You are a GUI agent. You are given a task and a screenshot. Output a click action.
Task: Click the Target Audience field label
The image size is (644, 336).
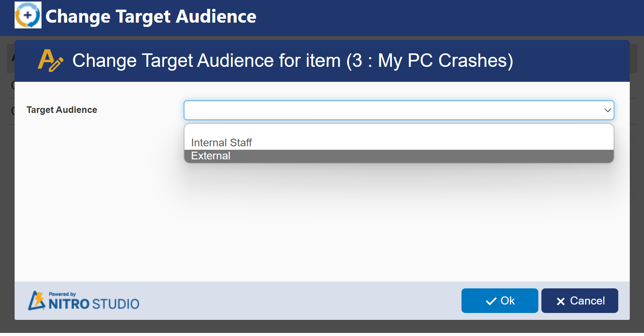62,110
